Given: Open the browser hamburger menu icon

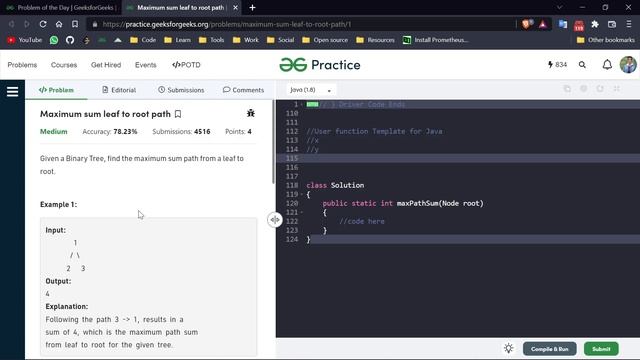Looking at the screenshot, I should [x=629, y=24].
